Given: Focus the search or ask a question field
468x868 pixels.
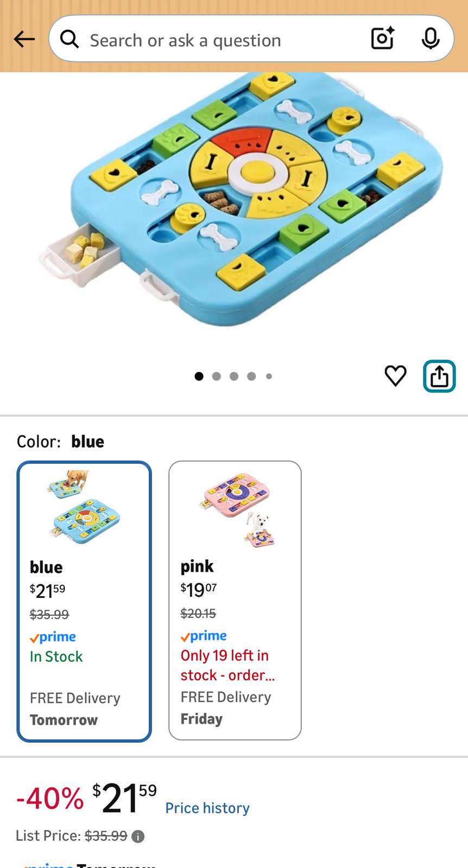Looking at the screenshot, I should pyautogui.click(x=217, y=40).
